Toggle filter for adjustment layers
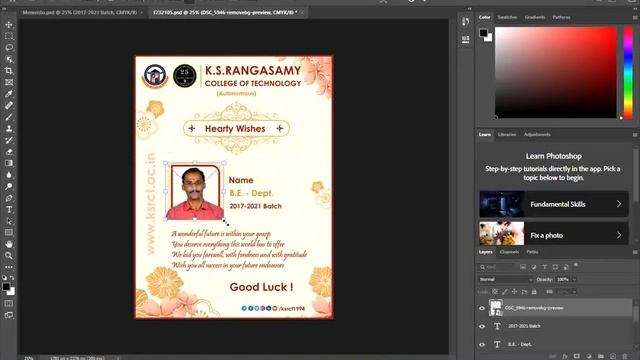The height and width of the screenshot is (360, 640). pos(533,267)
